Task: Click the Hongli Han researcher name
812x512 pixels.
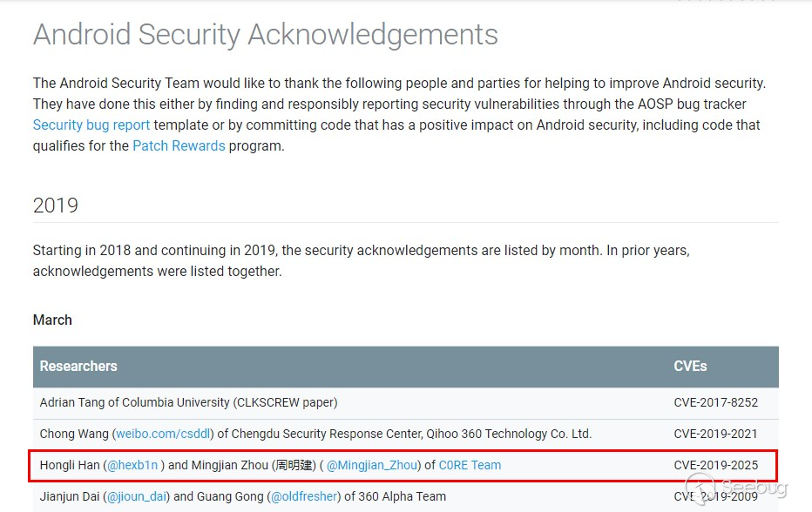Action: point(70,465)
